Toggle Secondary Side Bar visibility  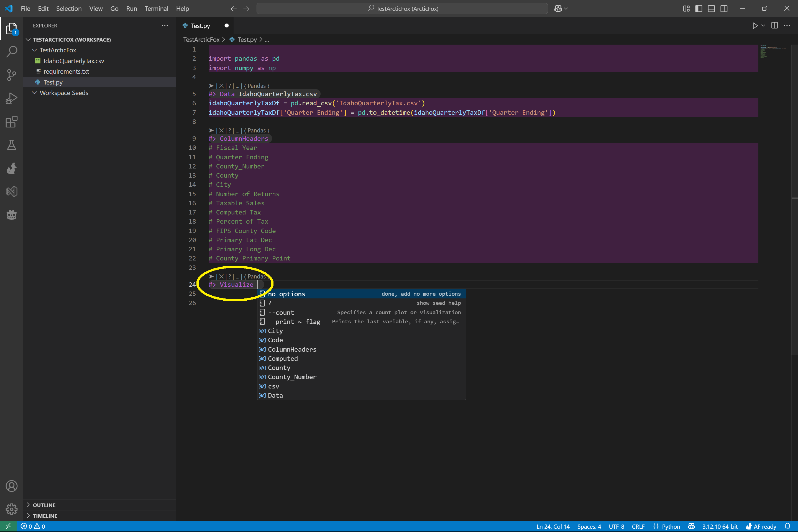click(724, 9)
